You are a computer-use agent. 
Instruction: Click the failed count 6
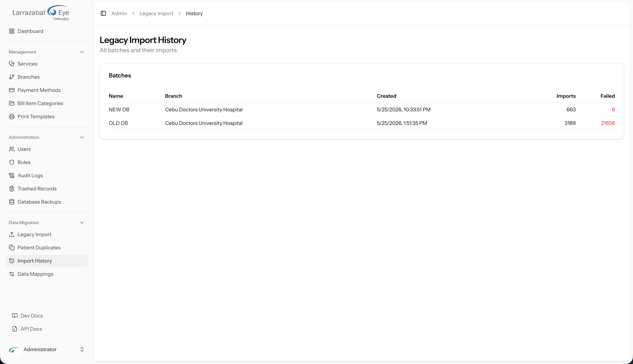pyautogui.click(x=613, y=109)
